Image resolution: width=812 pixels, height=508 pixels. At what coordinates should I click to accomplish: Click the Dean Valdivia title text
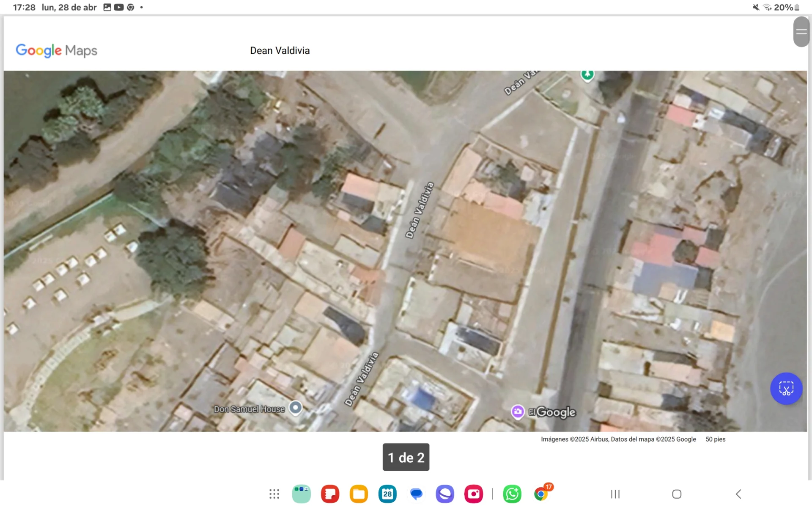click(x=280, y=51)
